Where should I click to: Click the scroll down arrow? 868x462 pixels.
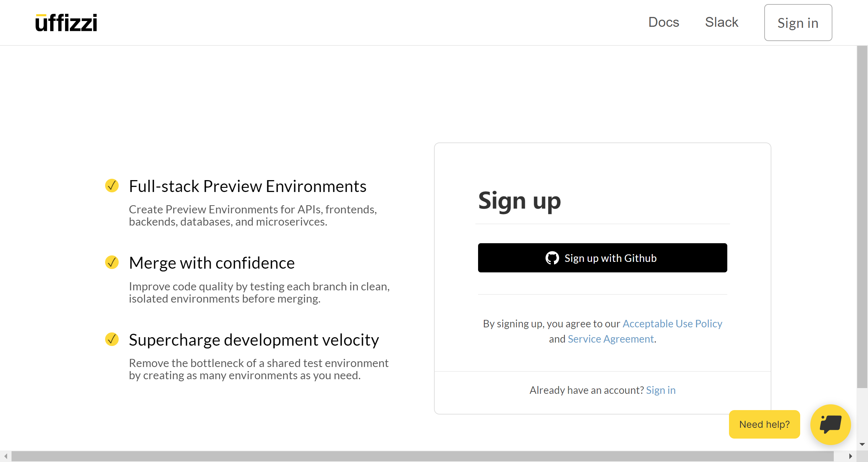click(x=862, y=444)
